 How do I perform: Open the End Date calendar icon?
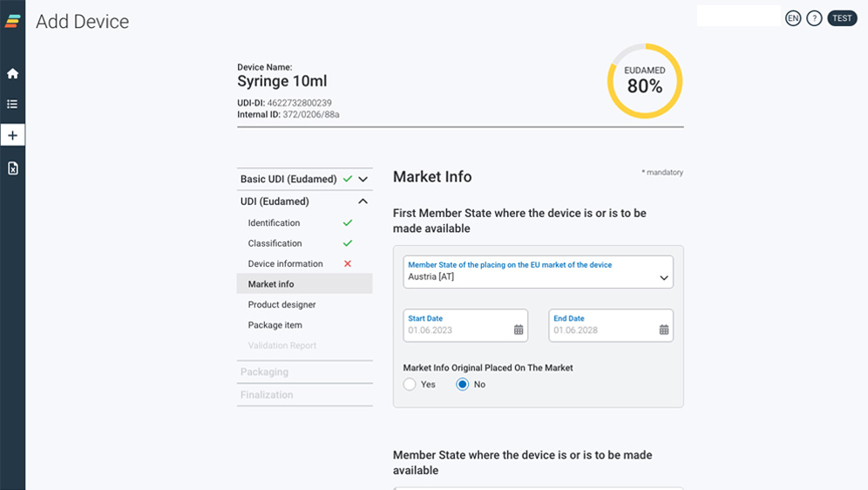(x=664, y=330)
